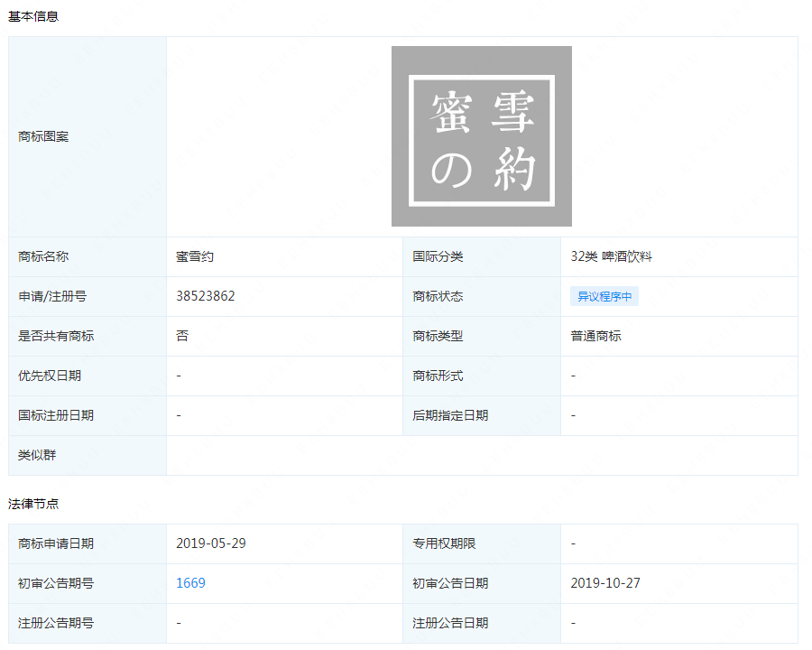Screen dimensions: 812x650
Task: Select the registration number 38523862
Action: (206, 296)
